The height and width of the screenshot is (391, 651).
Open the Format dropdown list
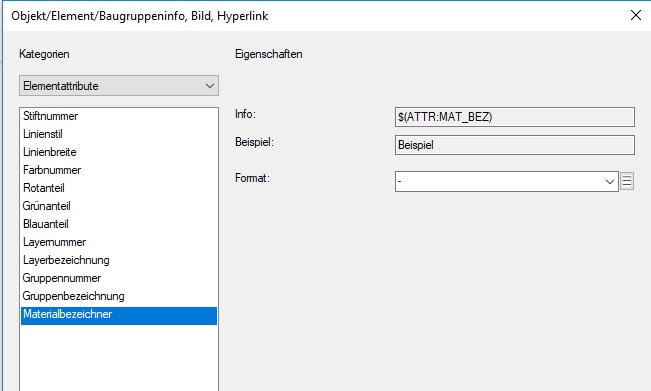506,181
